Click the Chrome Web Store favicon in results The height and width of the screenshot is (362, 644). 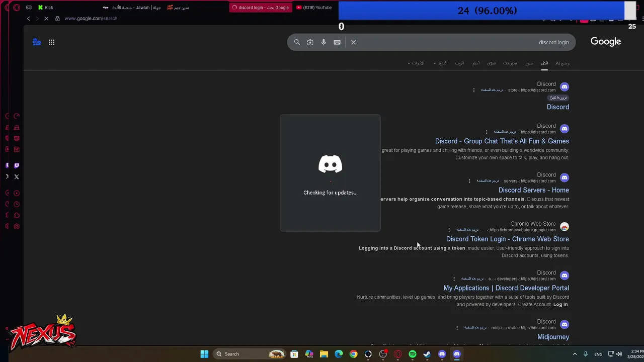tap(565, 227)
